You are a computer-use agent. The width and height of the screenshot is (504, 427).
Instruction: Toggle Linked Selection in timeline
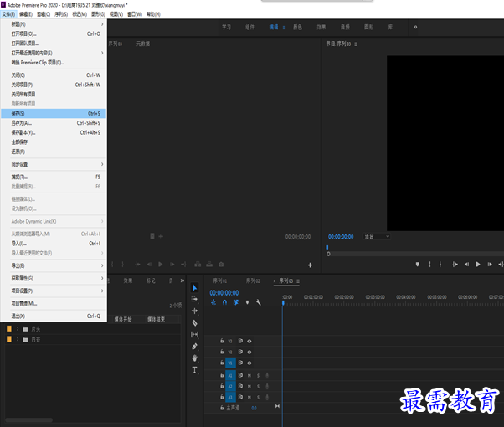(236, 302)
